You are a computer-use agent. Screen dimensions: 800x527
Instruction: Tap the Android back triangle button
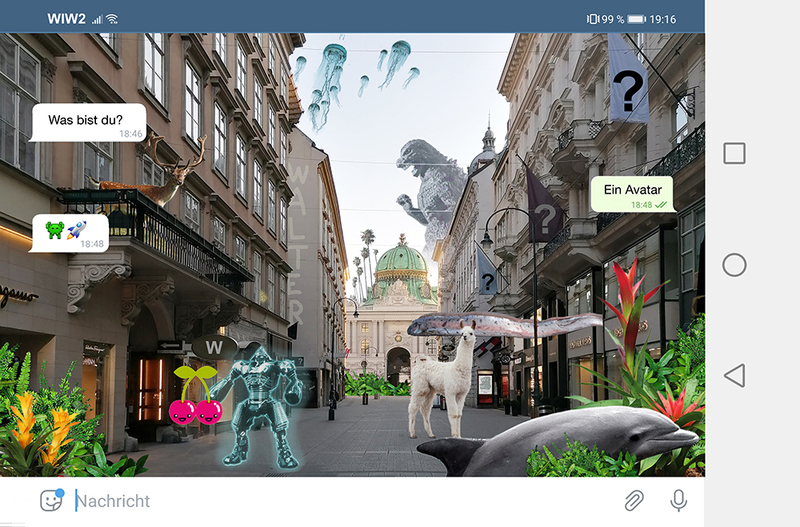(734, 375)
